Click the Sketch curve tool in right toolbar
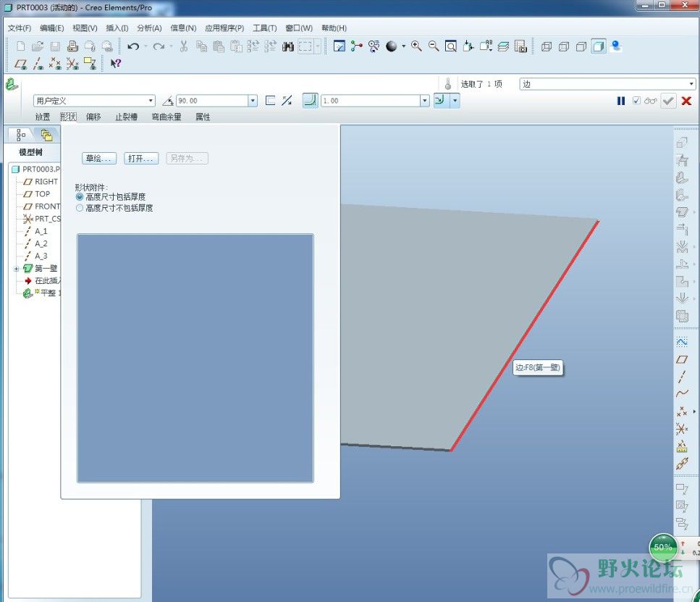This screenshot has height=602, width=700. coord(682,342)
